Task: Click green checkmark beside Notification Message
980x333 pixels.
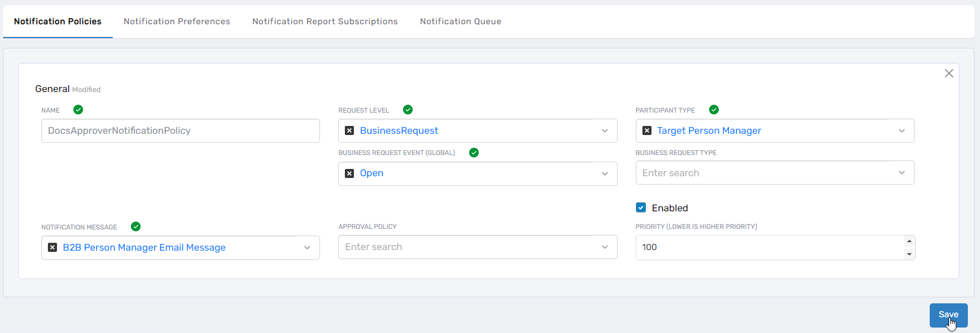Action: tap(136, 226)
